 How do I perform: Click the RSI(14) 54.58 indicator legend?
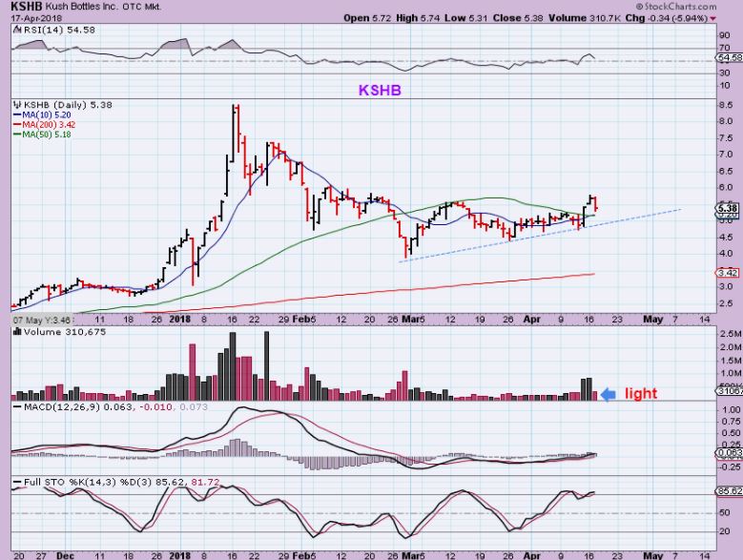pos(59,30)
